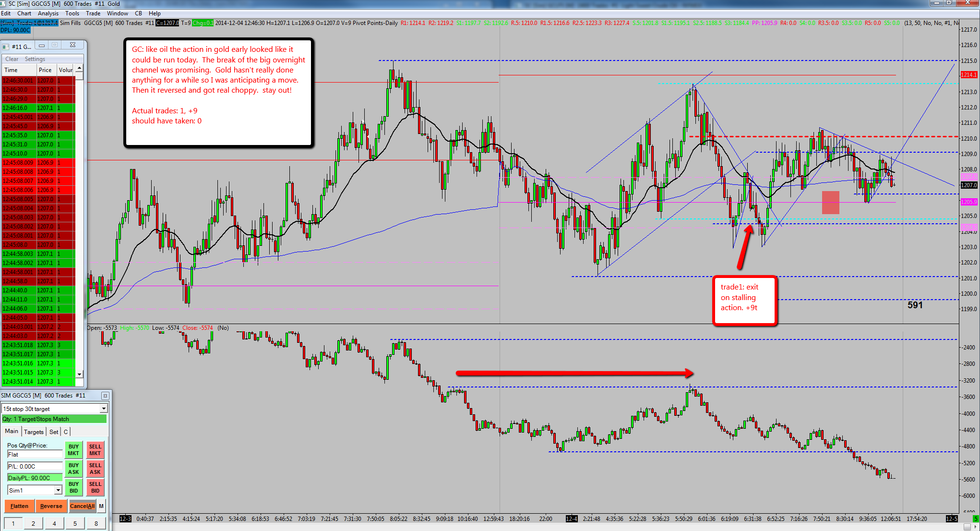Screen dimensions: 980x531
Task: Click the Time and Sales window system icon
Action: [x=6, y=47]
